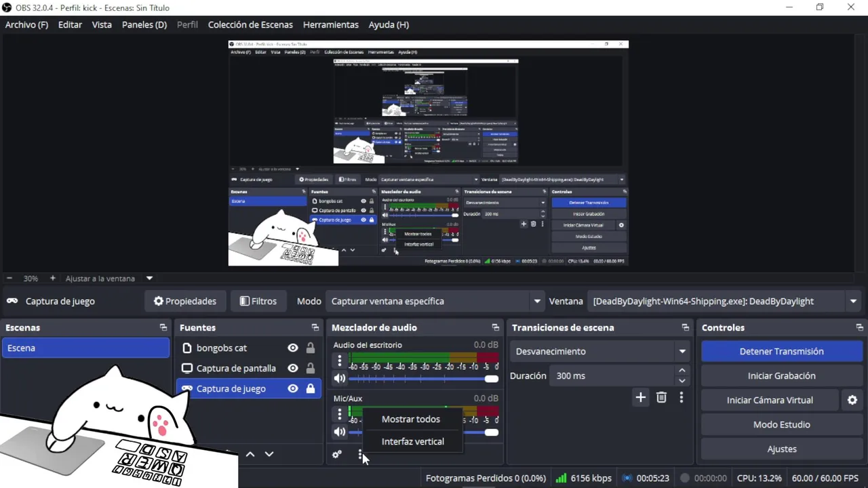Move selected source up arrow

point(250,454)
